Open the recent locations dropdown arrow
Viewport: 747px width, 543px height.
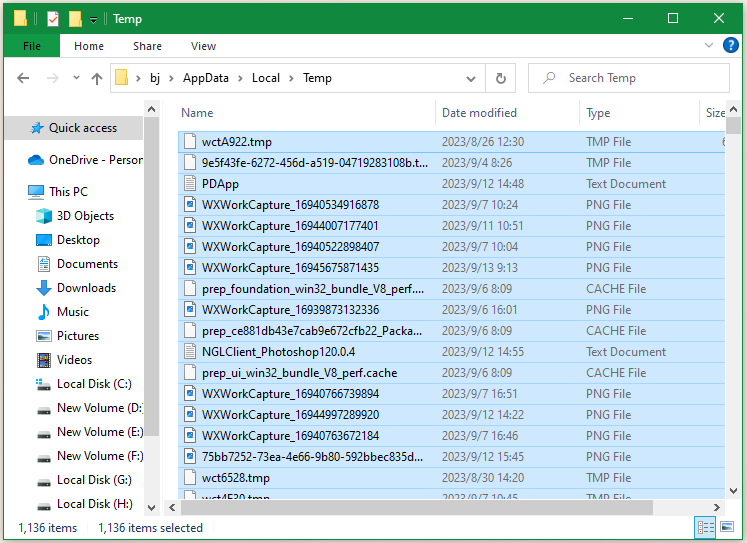(x=76, y=77)
